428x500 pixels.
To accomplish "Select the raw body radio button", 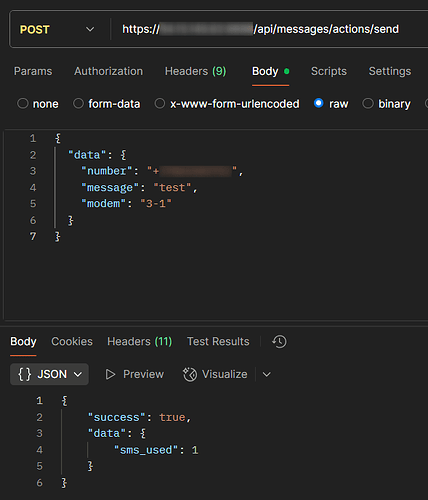I will [x=319, y=103].
